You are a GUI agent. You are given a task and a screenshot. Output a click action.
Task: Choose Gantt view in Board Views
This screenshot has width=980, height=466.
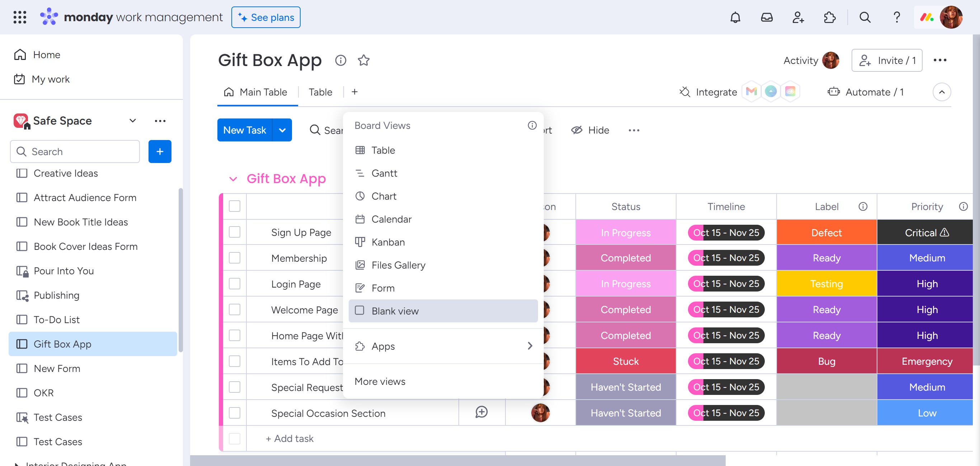tap(384, 173)
